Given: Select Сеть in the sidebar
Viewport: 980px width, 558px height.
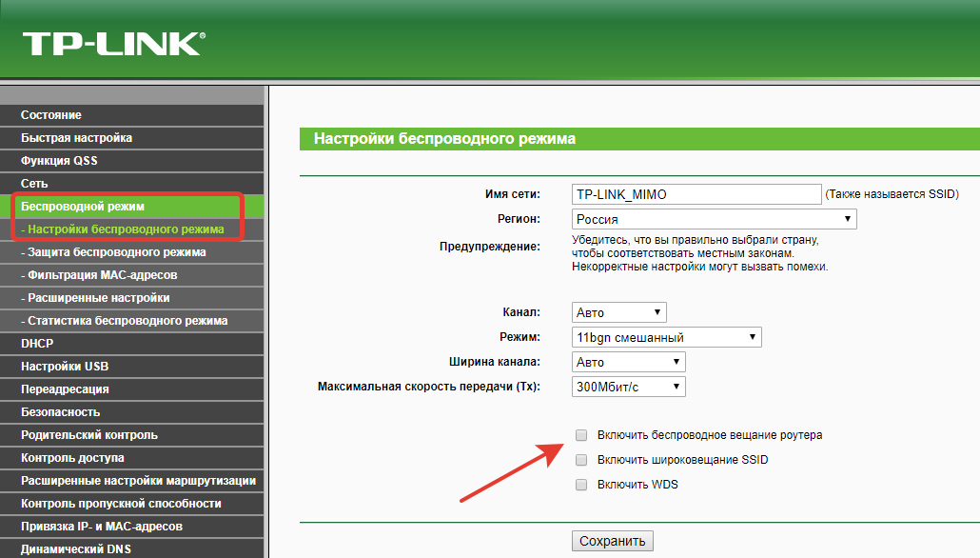Looking at the screenshot, I should (x=34, y=184).
